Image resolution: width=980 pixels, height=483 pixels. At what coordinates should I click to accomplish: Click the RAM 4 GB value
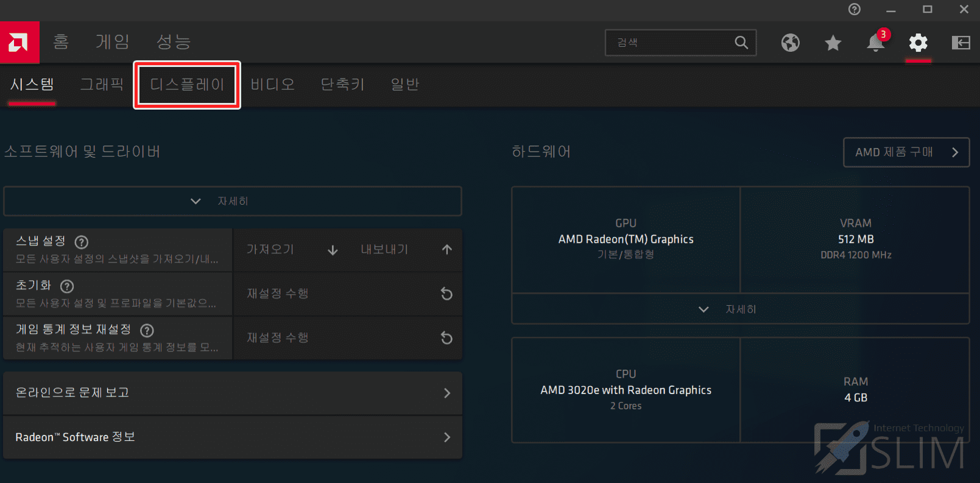tap(856, 398)
